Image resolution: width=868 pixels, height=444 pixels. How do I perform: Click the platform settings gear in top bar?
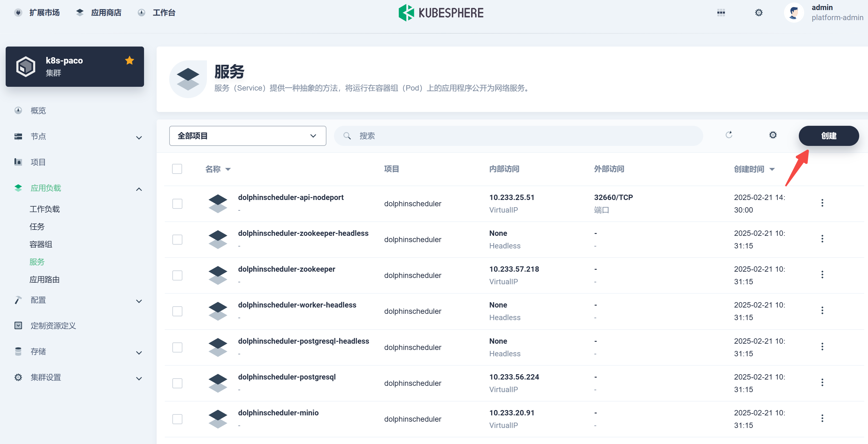pos(759,13)
